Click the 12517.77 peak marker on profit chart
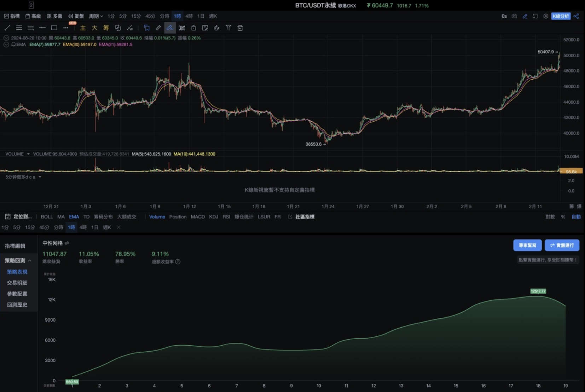This screenshot has width=585, height=392. [x=538, y=291]
